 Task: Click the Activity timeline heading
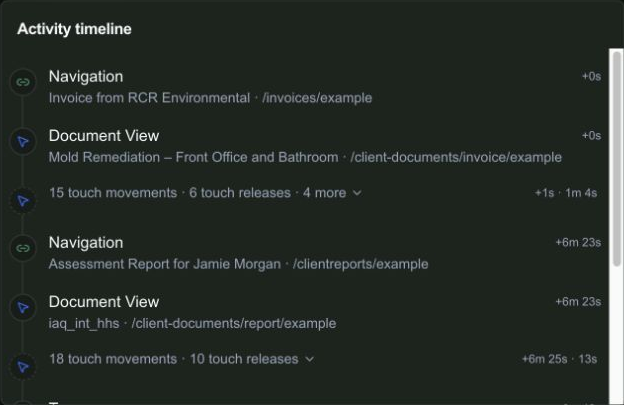74,29
